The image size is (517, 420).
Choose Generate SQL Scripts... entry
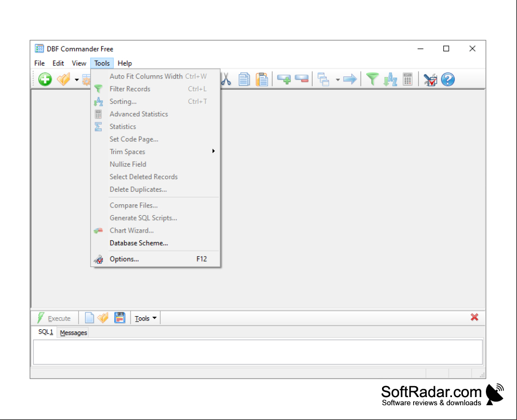(155, 218)
